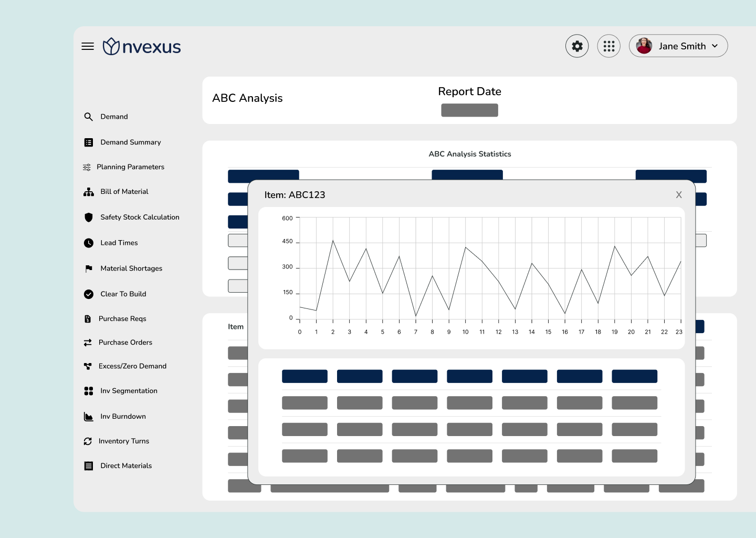The width and height of the screenshot is (756, 538).
Task: Click the Safety Stock shield icon
Action: click(89, 217)
